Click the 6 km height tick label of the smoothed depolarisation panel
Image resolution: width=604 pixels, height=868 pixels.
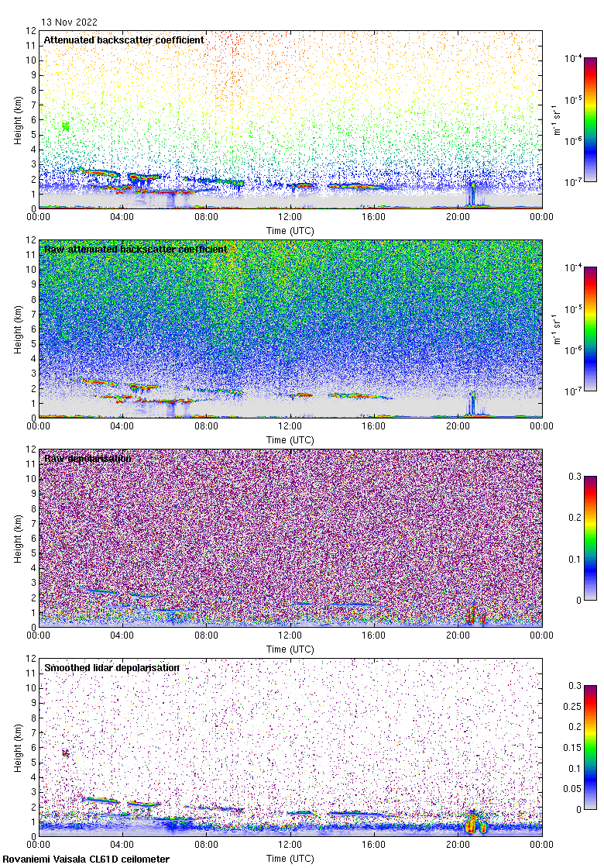33,748
